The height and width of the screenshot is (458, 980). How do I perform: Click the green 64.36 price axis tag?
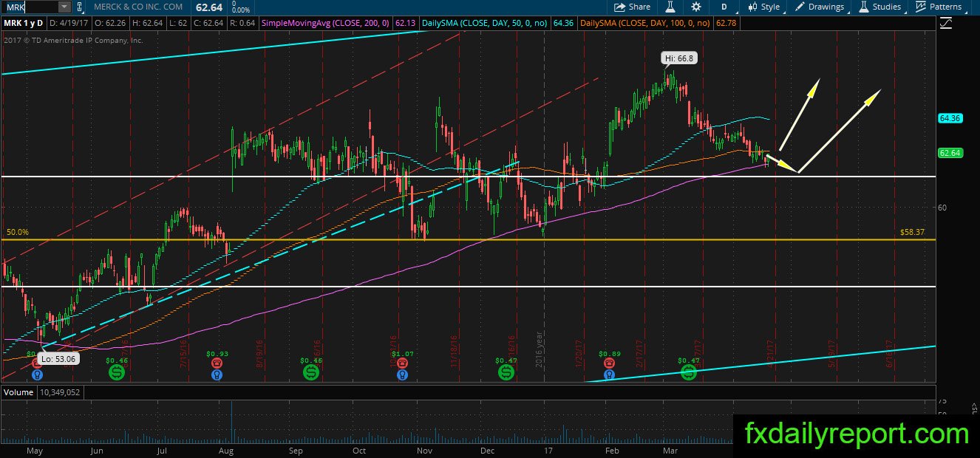click(x=949, y=118)
